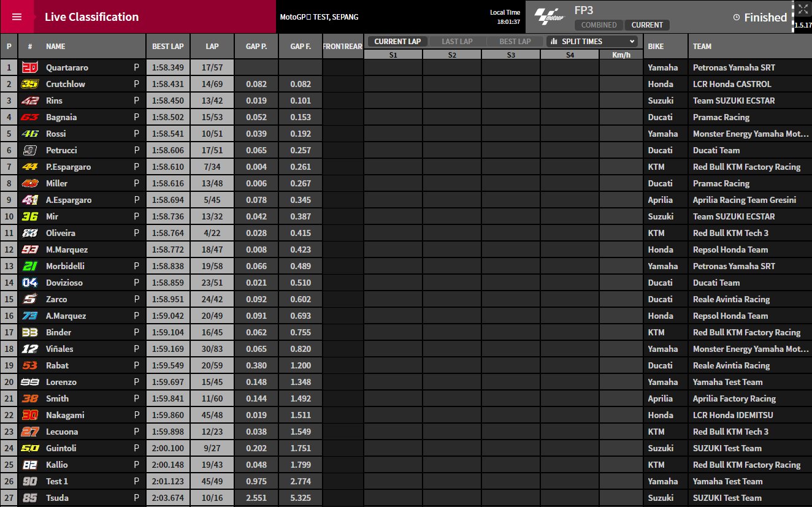This screenshot has height=507, width=812.
Task: Click Binder's number 33 badge
Action: pos(29,332)
